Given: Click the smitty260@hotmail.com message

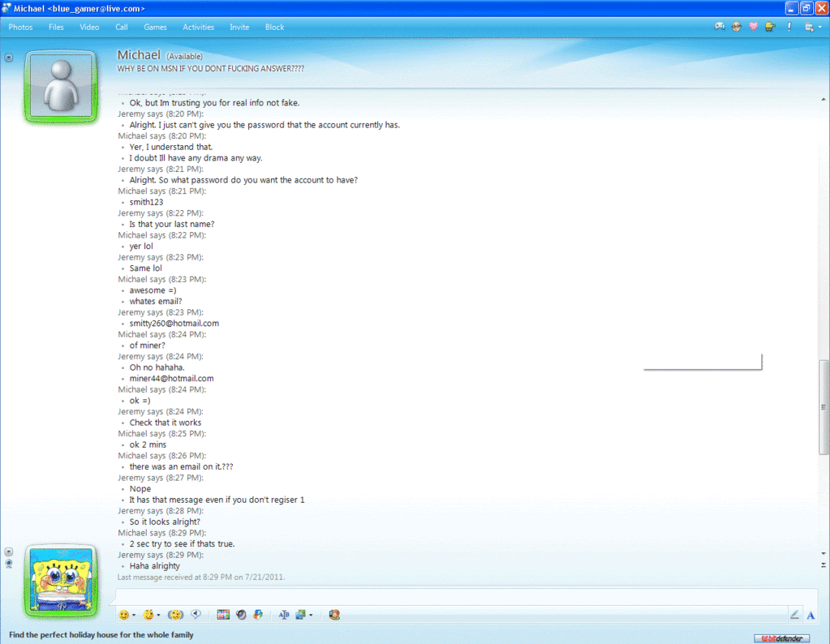Looking at the screenshot, I should click(174, 324).
